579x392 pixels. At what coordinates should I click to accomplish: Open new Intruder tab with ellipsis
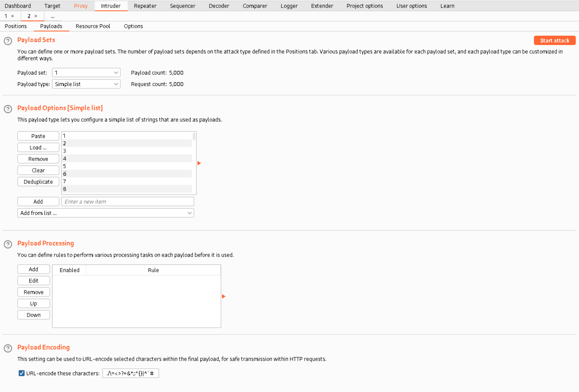tap(52, 16)
